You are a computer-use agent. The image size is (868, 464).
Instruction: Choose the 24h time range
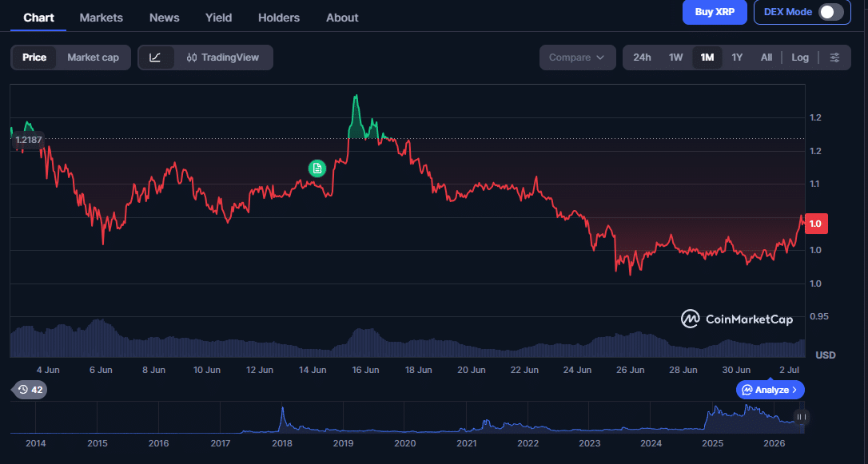pos(642,58)
